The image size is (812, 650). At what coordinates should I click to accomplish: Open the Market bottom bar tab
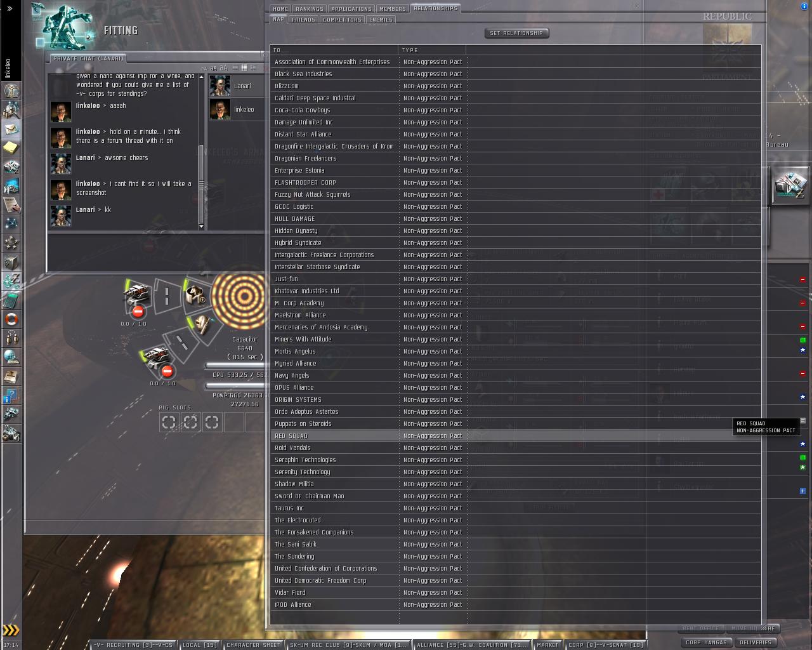[547, 645]
